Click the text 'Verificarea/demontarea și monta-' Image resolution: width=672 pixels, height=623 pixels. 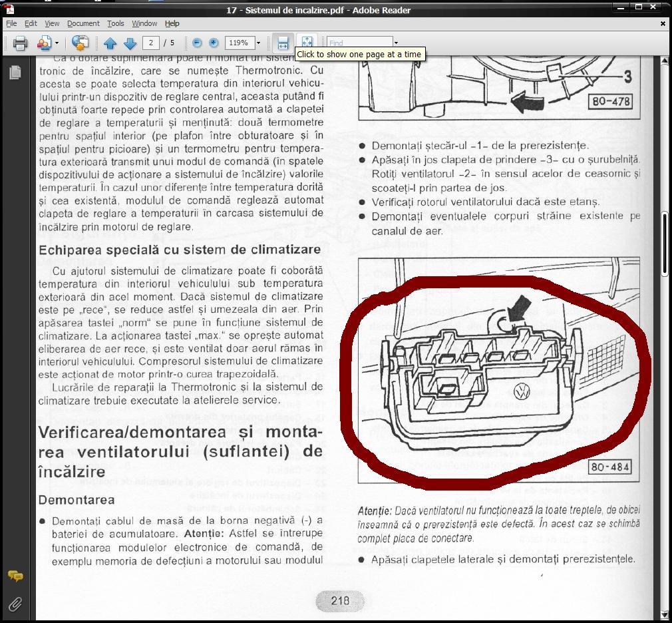tap(180, 432)
